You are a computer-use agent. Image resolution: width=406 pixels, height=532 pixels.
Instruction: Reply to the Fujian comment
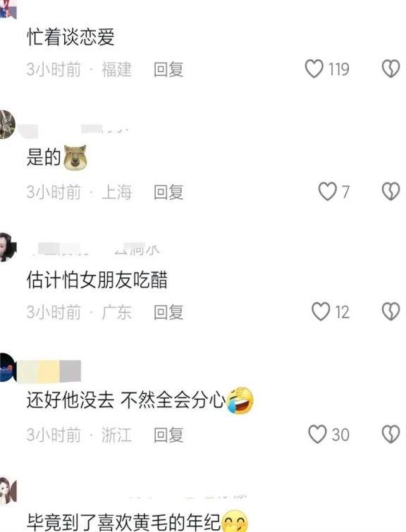tap(168, 70)
